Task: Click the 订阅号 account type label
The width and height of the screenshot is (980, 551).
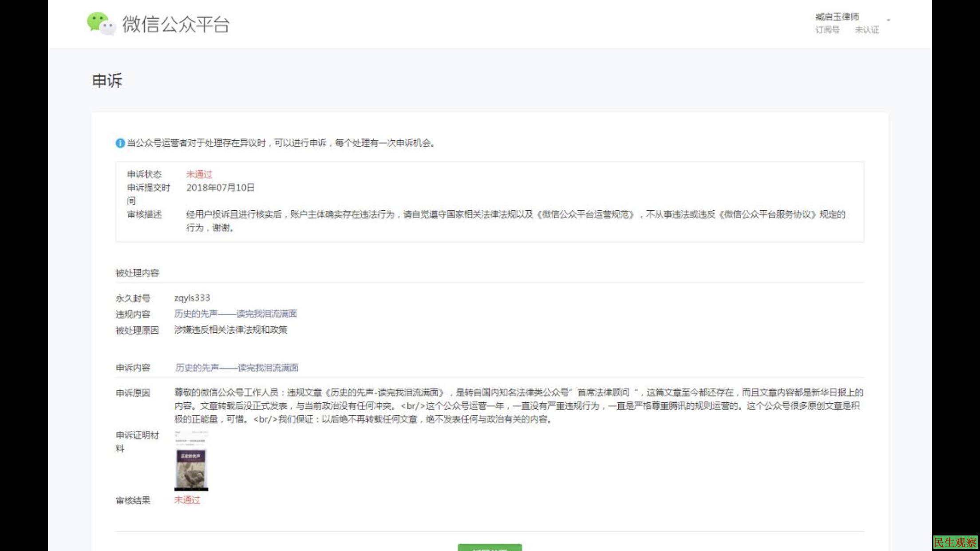Action: coord(827,30)
